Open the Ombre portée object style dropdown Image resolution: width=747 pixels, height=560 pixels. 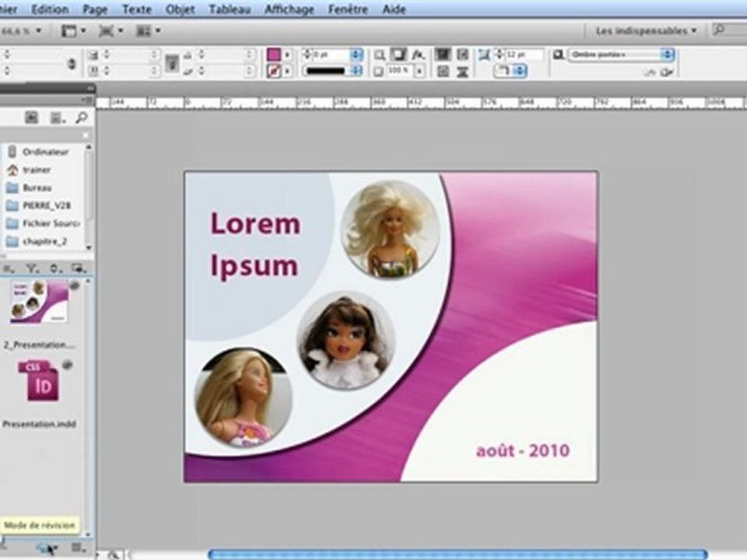click(621, 54)
